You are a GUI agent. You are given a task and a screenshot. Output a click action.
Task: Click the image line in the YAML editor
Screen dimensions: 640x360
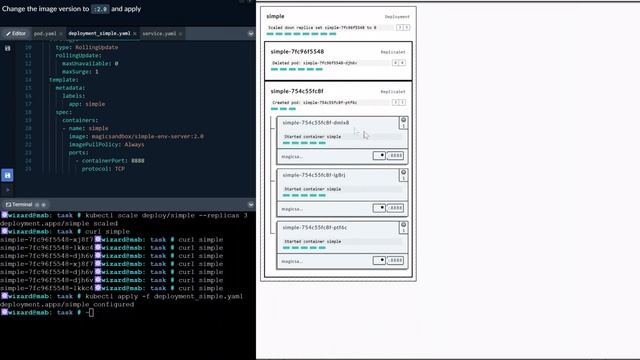[136, 136]
